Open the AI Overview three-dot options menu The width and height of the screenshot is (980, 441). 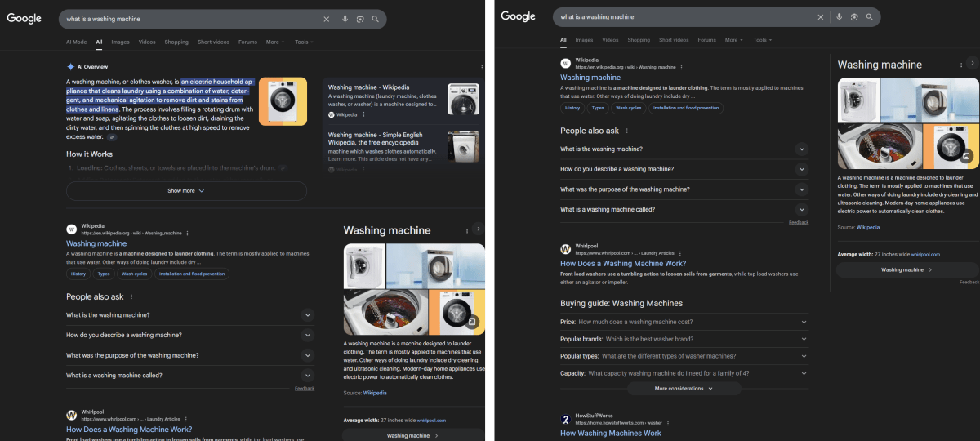(x=482, y=67)
